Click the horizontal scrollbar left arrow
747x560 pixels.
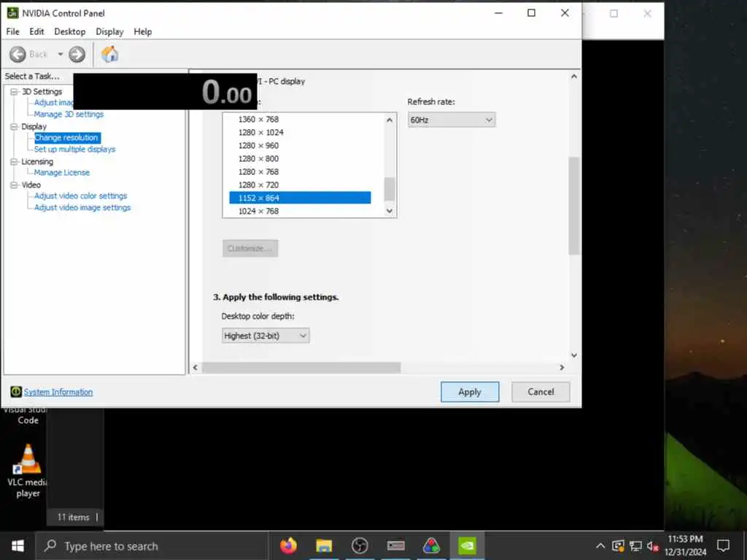click(x=195, y=367)
